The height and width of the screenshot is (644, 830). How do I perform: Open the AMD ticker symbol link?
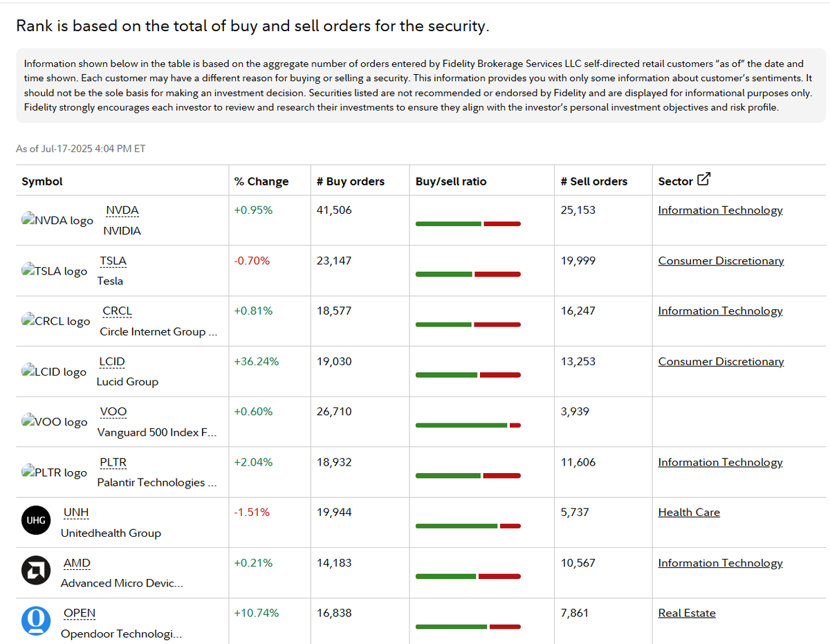click(x=77, y=563)
